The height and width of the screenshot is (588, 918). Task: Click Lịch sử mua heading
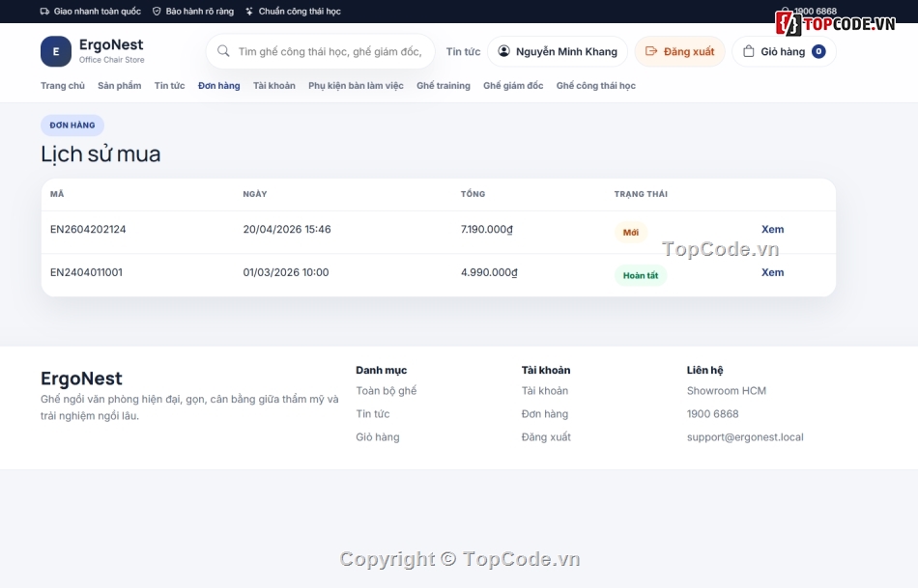click(x=100, y=154)
